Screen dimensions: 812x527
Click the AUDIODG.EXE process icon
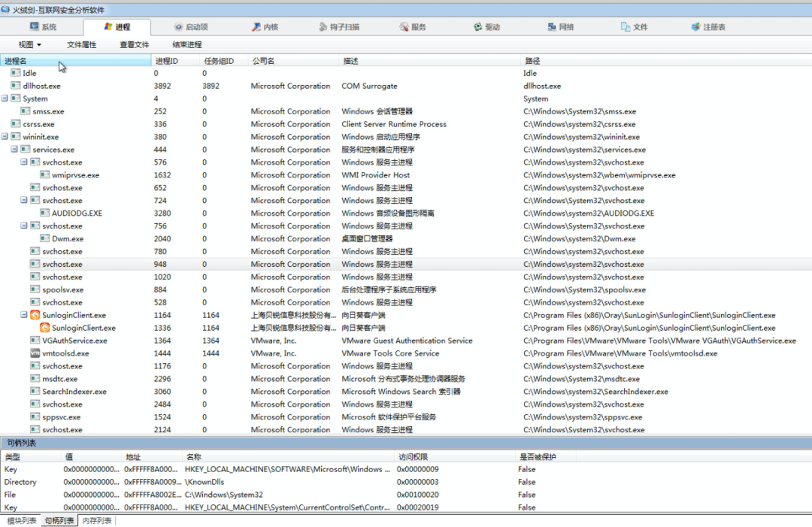(44, 213)
